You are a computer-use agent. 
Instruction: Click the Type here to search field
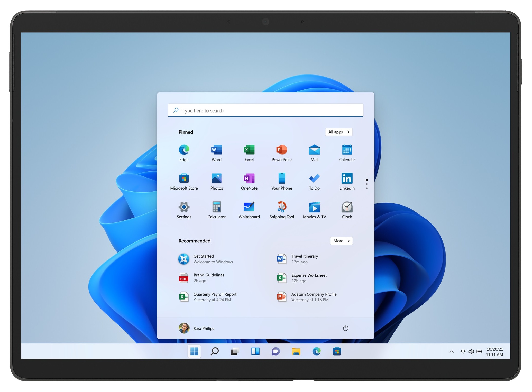tap(265, 110)
